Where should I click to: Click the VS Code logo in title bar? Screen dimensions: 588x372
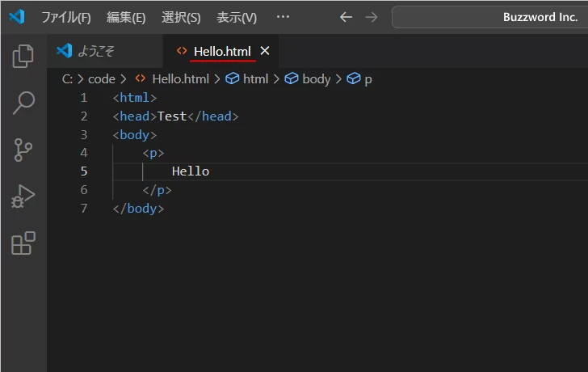16,16
